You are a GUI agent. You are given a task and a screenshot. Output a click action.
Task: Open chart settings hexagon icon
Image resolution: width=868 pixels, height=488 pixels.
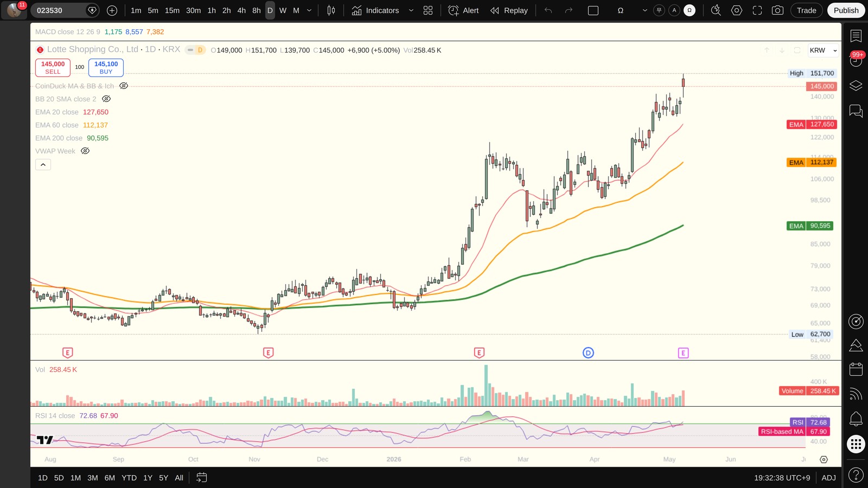737,10
